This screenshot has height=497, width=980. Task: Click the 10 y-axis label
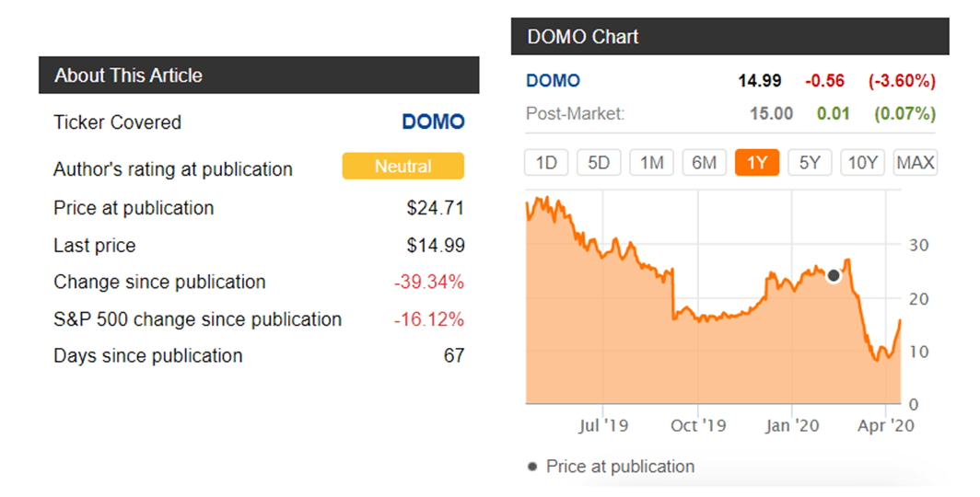(918, 353)
